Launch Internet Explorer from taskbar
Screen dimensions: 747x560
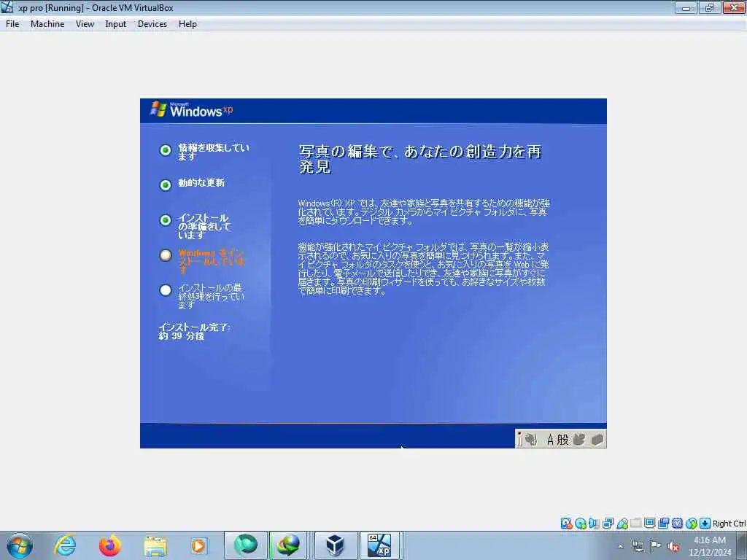[x=65, y=545]
